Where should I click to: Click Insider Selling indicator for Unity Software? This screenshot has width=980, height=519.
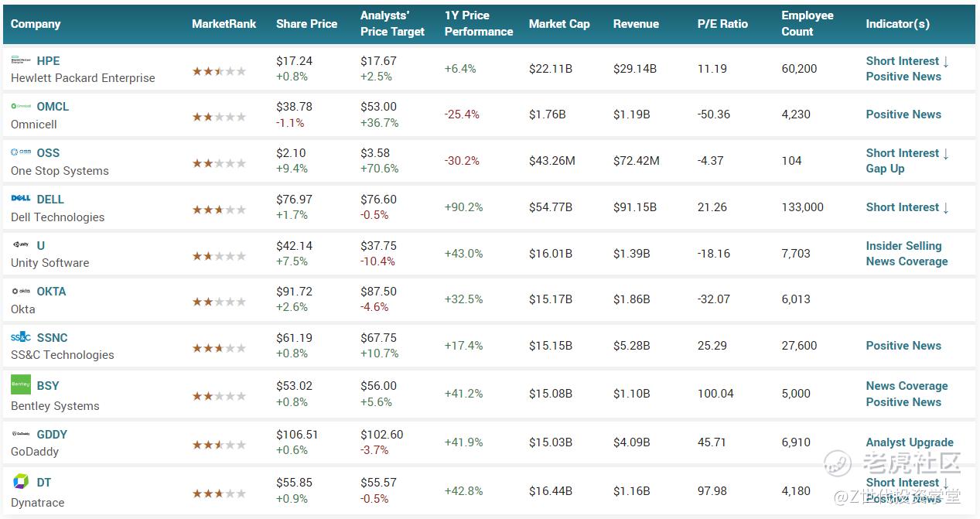(x=903, y=246)
